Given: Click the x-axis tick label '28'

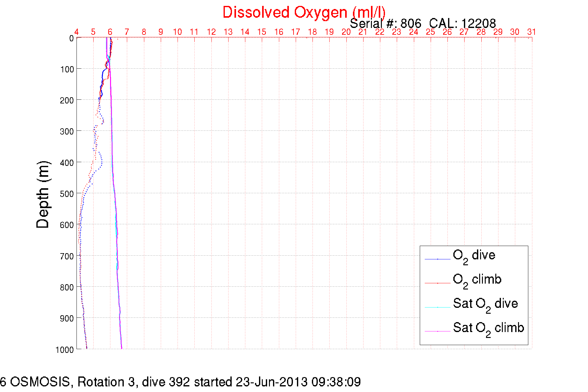Looking at the screenshot, I should (481, 32).
